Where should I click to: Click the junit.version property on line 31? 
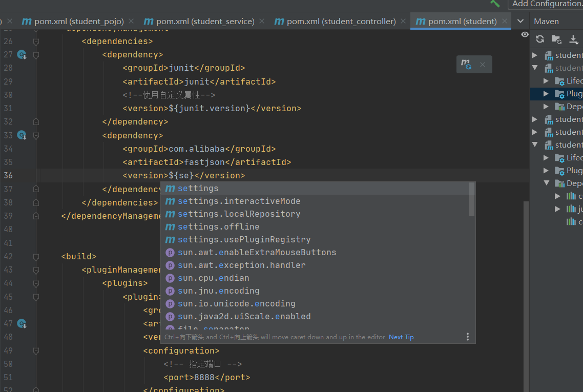click(x=209, y=109)
